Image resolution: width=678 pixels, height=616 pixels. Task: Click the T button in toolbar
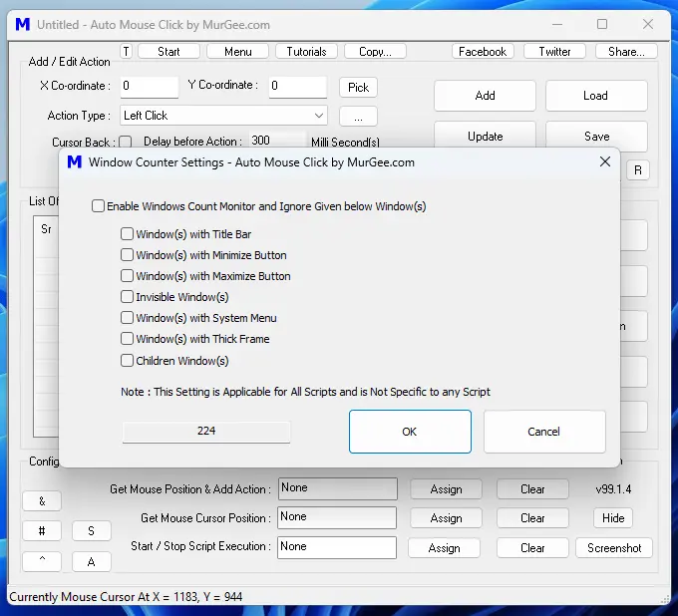point(127,52)
